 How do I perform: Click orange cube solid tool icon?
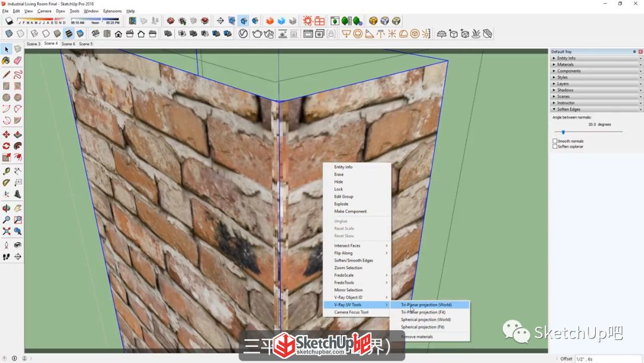pos(270,20)
